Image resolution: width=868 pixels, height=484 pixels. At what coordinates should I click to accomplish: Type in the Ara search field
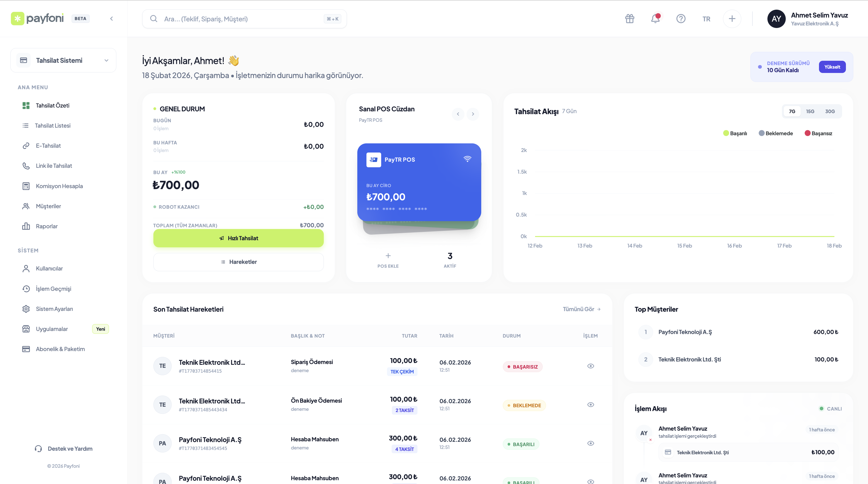pyautogui.click(x=236, y=19)
